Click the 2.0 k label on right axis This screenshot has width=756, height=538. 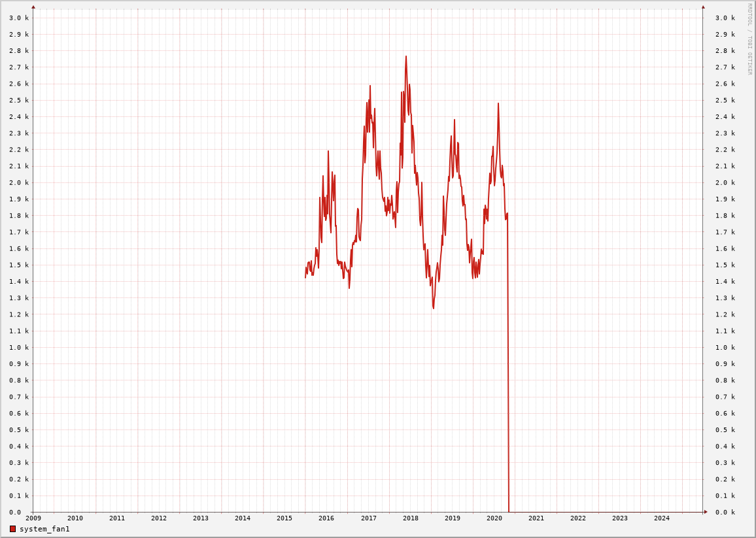pyautogui.click(x=725, y=183)
